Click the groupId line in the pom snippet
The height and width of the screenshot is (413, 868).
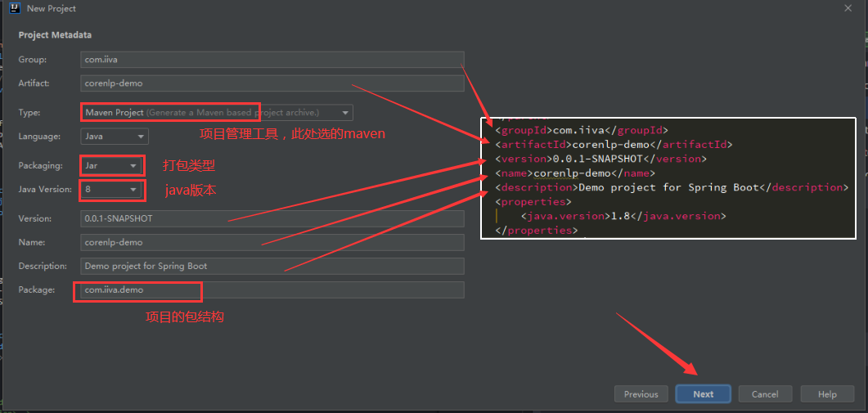(581, 131)
